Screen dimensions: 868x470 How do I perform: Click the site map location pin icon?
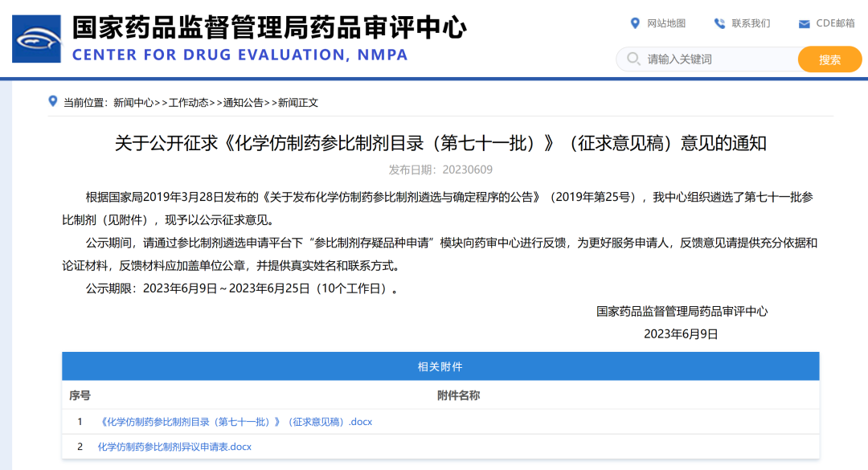coord(635,23)
